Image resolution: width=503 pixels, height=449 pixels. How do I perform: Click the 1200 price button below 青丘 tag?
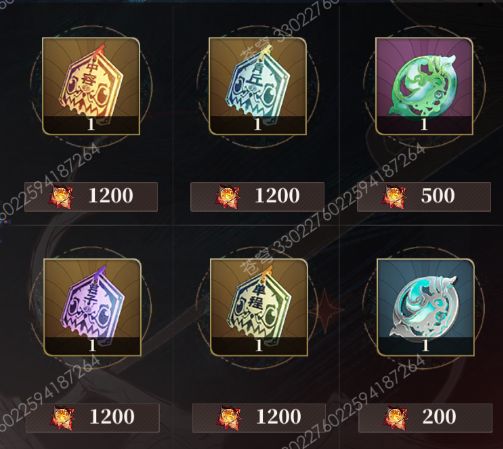tap(257, 197)
